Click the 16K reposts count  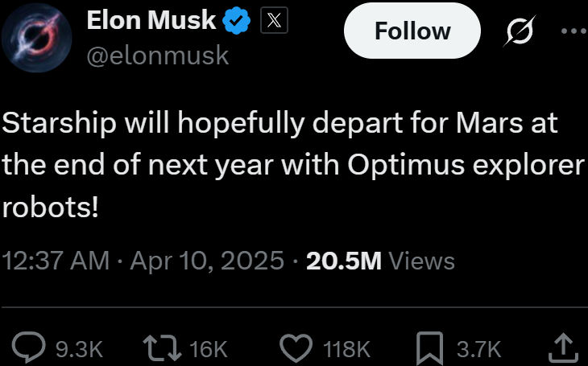tap(209, 350)
